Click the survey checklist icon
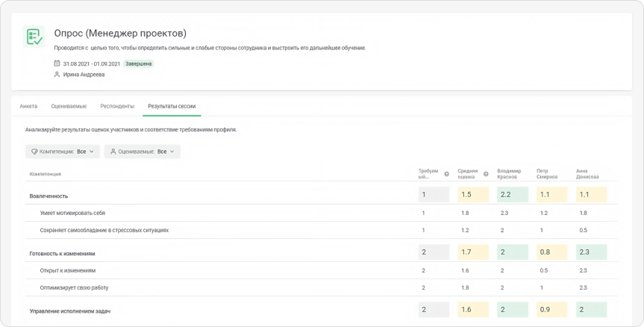This screenshot has height=327, width=644. (34, 37)
